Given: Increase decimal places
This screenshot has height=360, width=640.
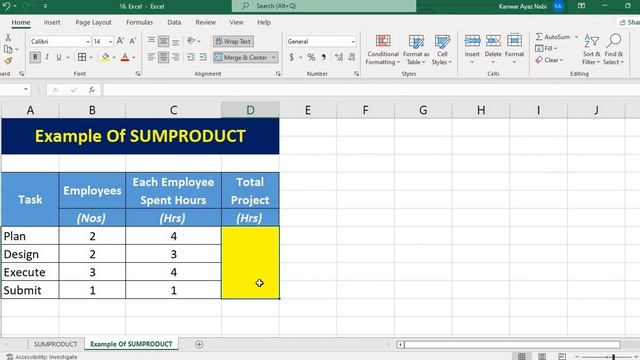Looking at the screenshot, I should pos(339,58).
